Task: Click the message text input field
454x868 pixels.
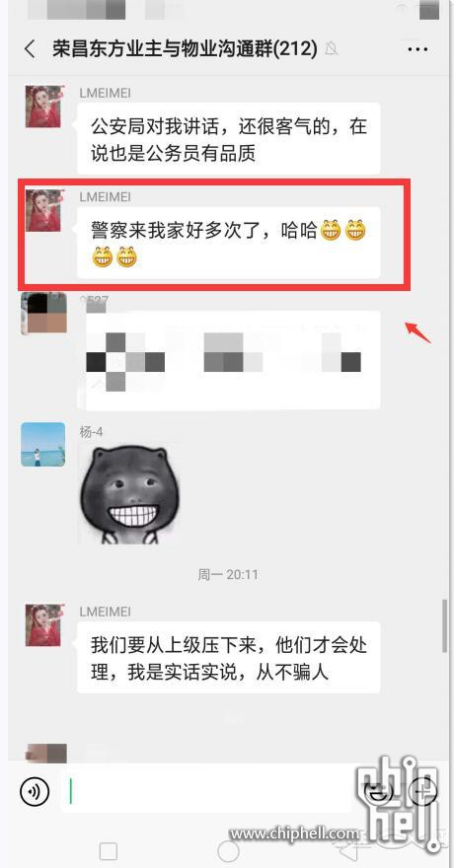Action: coord(206,791)
